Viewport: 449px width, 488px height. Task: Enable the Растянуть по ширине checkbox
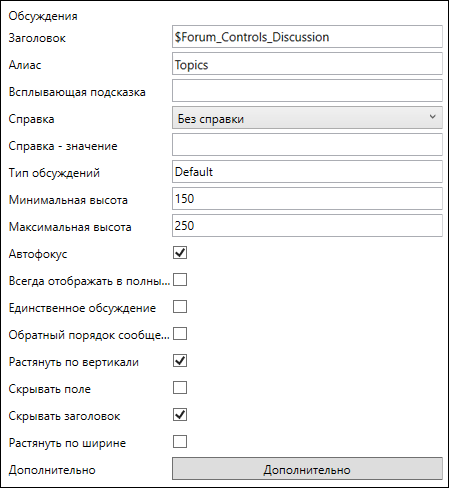(180, 442)
